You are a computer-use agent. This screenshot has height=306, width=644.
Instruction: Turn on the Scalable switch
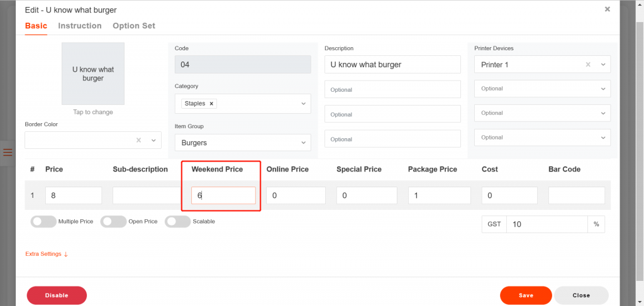coord(177,222)
